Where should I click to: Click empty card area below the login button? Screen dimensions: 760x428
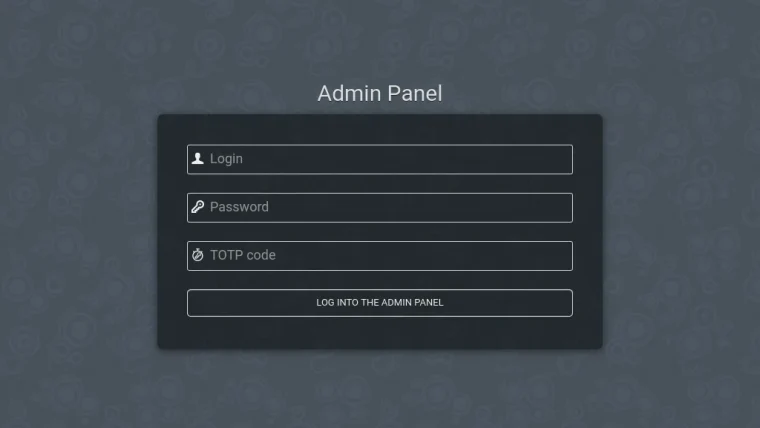coord(379,332)
